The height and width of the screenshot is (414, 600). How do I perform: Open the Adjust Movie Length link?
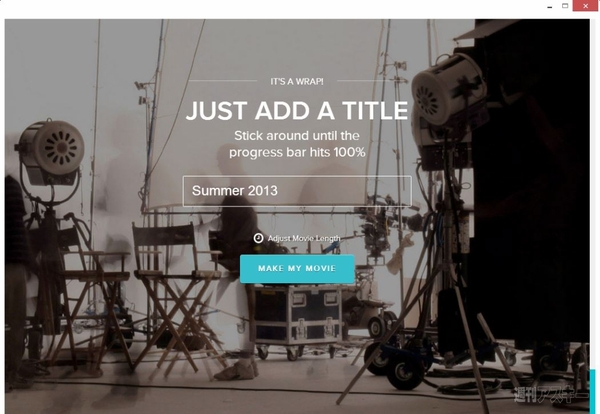pos(304,238)
